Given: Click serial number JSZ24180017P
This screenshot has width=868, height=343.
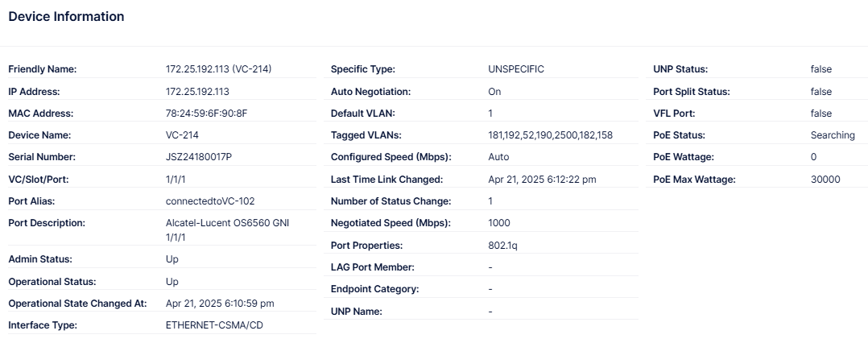Looking at the screenshot, I should tap(198, 157).
